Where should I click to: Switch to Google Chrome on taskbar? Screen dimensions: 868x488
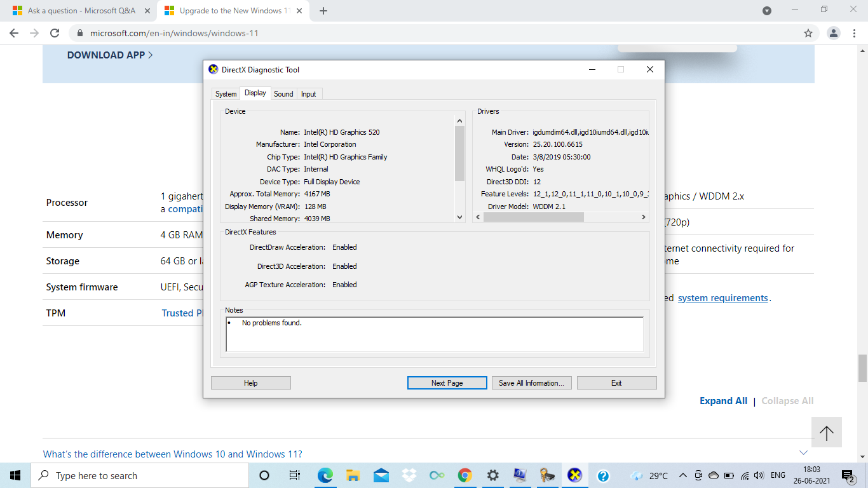coord(465,475)
